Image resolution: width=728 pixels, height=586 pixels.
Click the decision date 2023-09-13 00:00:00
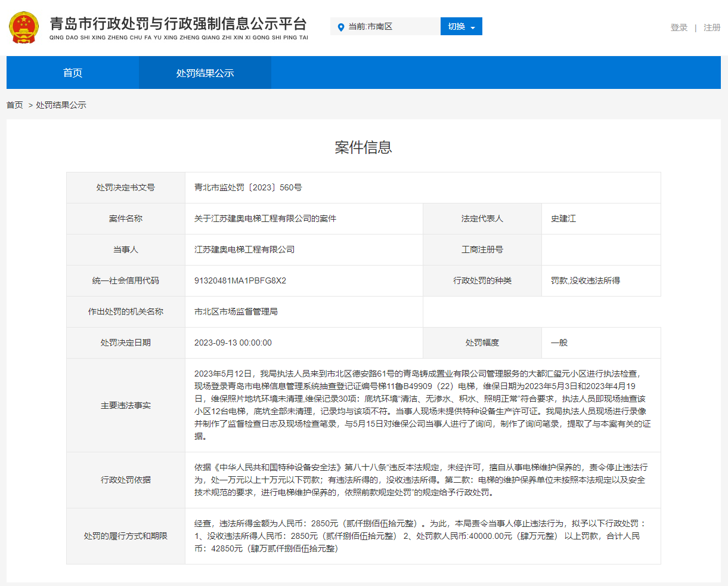coord(233,343)
